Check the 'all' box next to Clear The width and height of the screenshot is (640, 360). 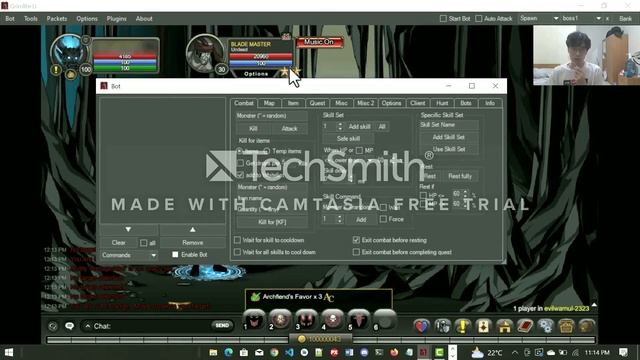144,243
